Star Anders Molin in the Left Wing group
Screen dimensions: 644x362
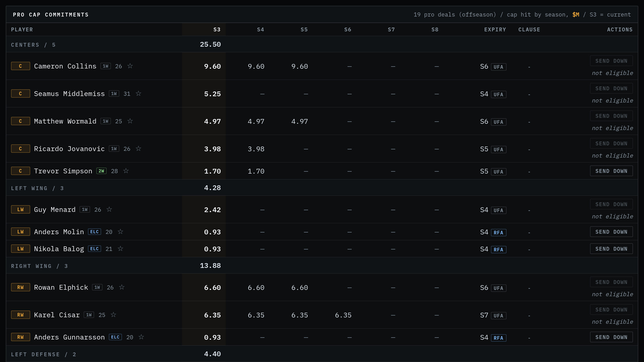tap(120, 232)
